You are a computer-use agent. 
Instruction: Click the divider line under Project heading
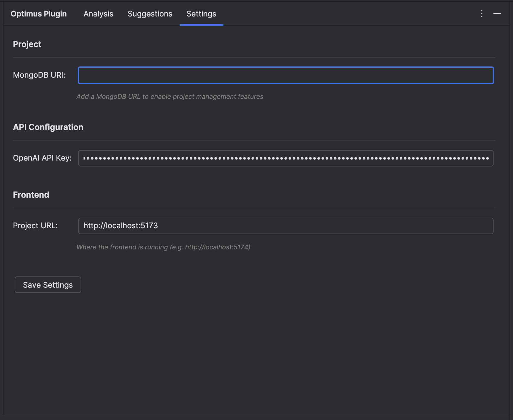click(x=254, y=57)
